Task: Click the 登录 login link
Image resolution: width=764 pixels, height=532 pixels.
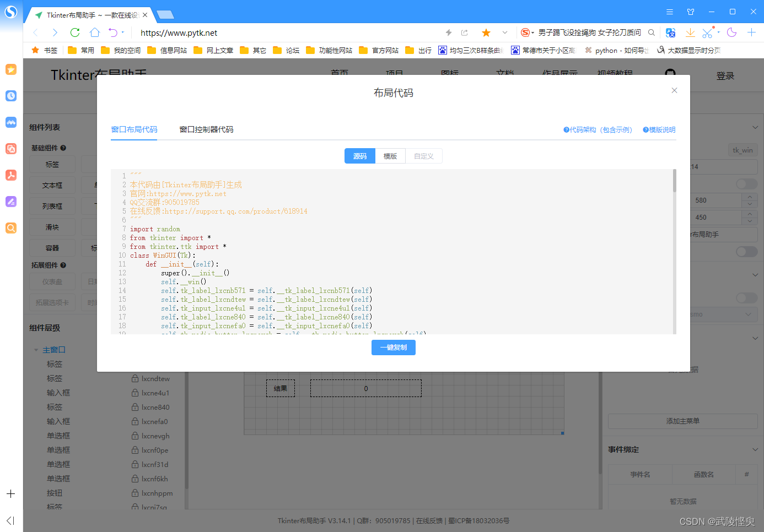Action: click(725, 76)
